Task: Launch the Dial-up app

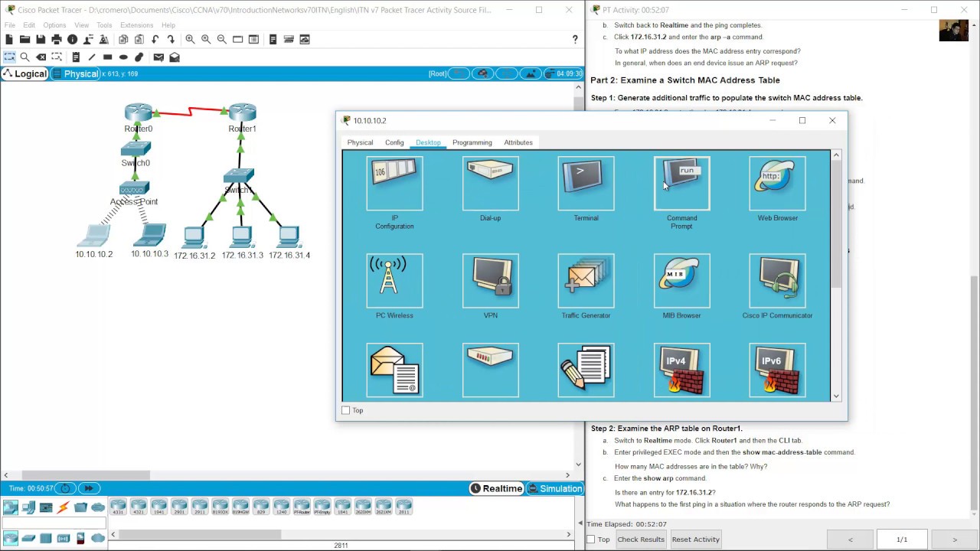Action: click(x=491, y=184)
